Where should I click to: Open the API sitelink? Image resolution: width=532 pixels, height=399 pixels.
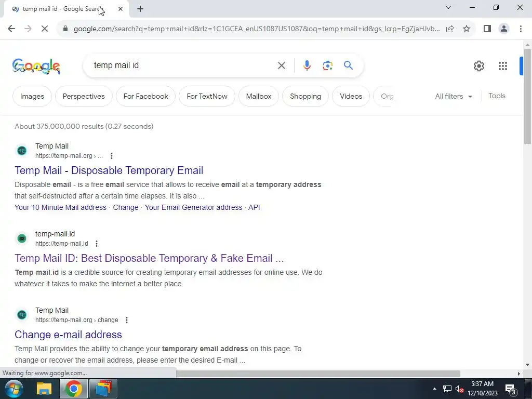click(254, 207)
